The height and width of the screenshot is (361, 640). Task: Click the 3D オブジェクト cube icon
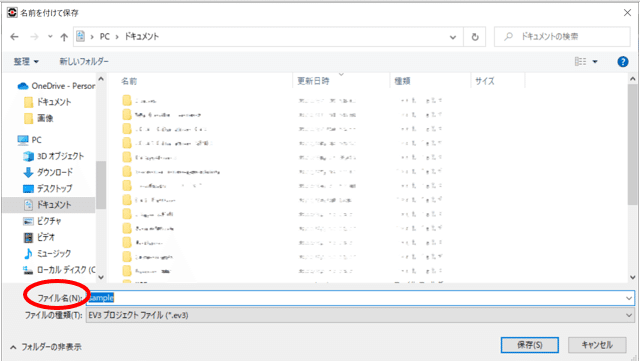(x=28, y=156)
